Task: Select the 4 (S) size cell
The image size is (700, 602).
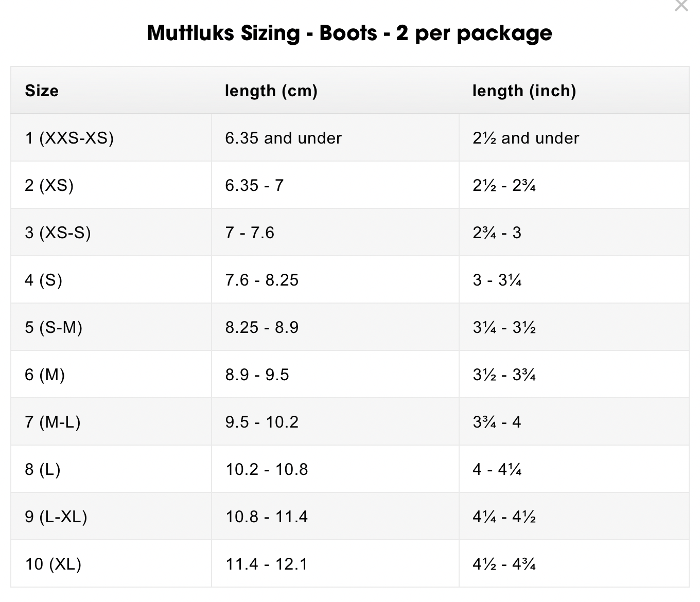Action: (44, 280)
